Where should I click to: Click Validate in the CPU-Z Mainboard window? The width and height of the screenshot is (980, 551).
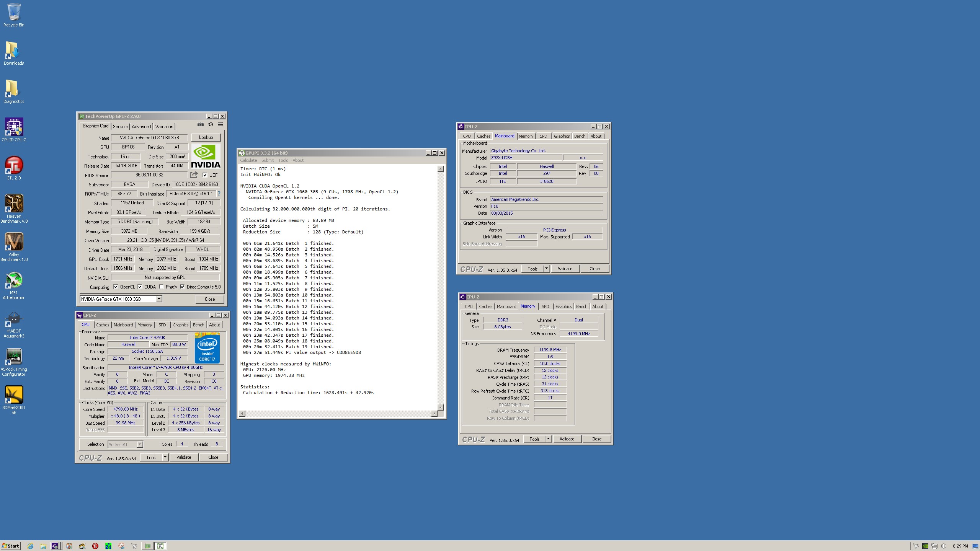pyautogui.click(x=565, y=269)
